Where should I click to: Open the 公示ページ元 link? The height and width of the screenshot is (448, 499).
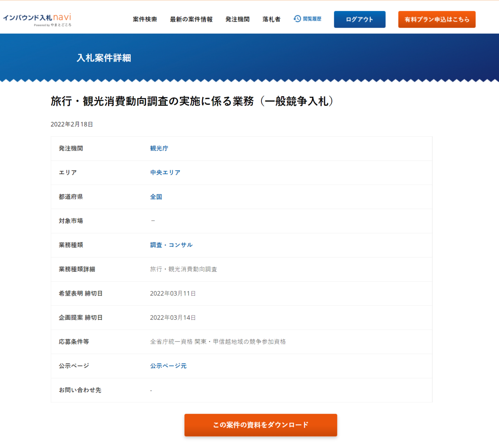pyautogui.click(x=168, y=366)
